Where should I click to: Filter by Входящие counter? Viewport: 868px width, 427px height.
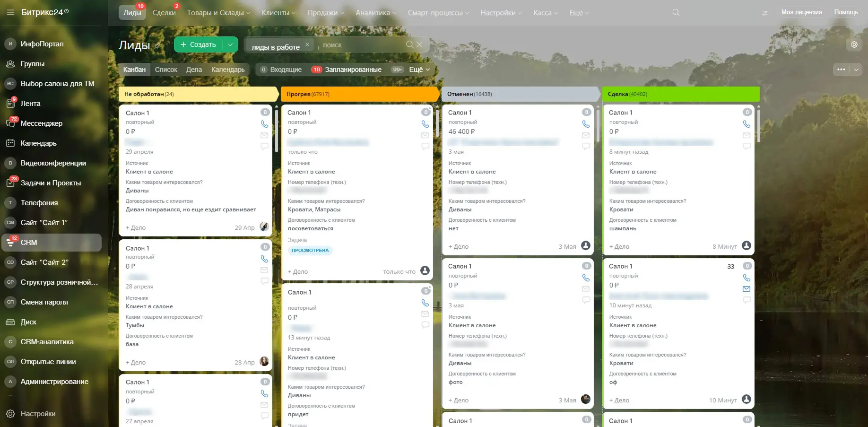click(x=281, y=70)
